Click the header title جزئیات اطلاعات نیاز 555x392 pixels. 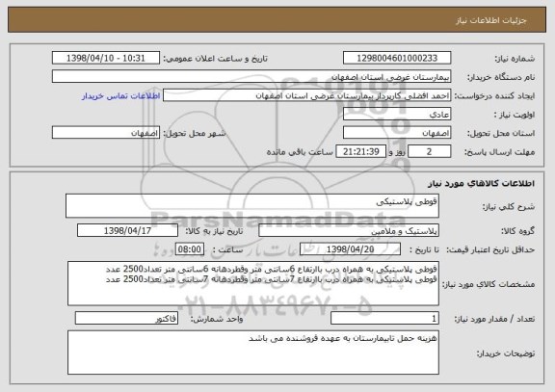click(x=491, y=21)
